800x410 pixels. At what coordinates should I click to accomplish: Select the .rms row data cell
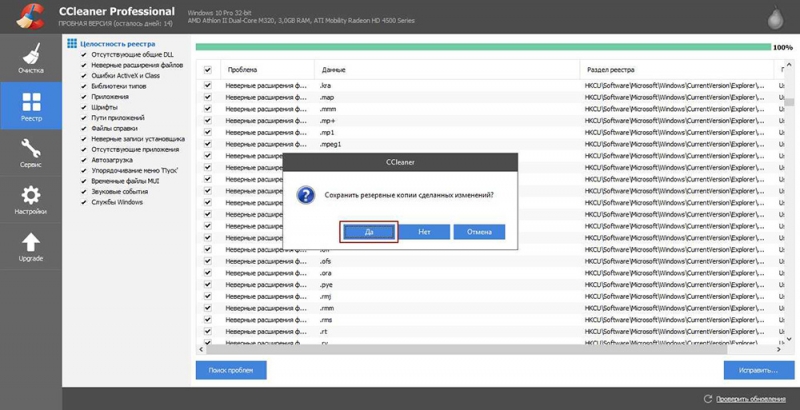click(x=326, y=320)
